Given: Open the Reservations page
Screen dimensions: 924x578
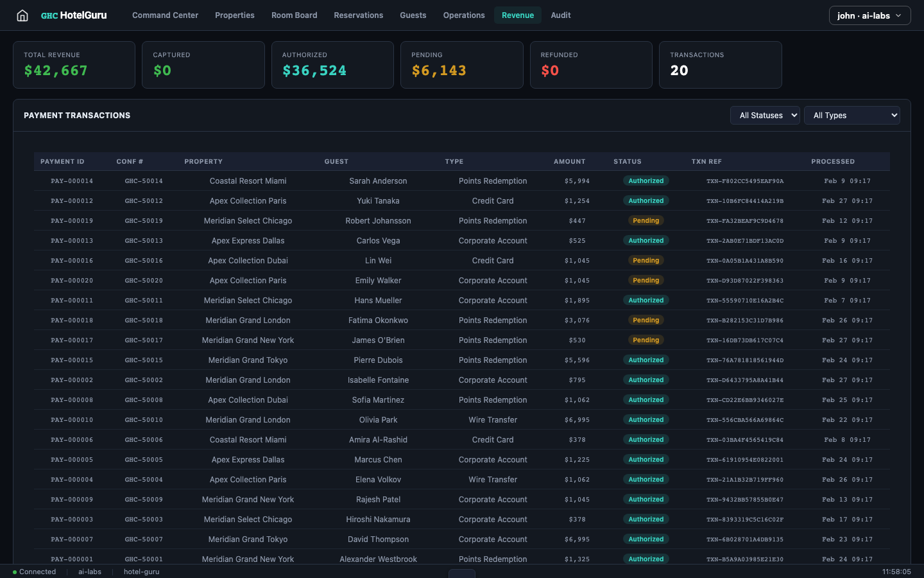Looking at the screenshot, I should [359, 15].
